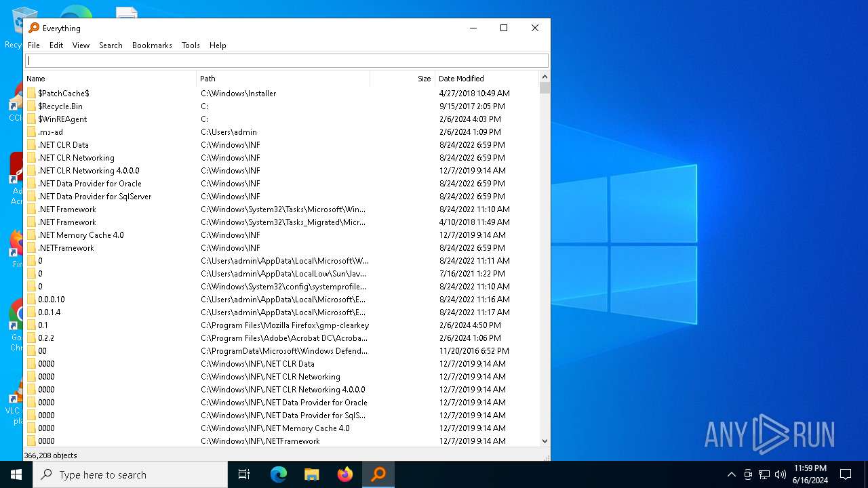Open the Help menu

(x=218, y=45)
